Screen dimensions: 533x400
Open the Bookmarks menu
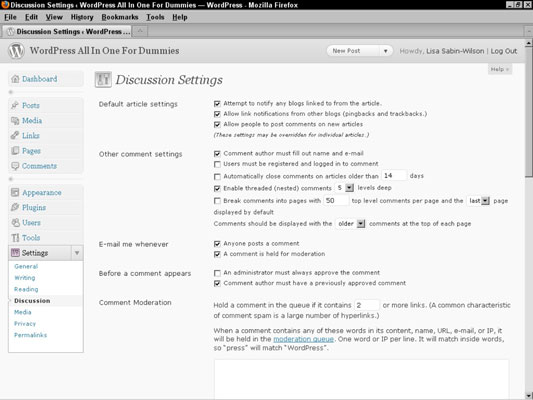coord(120,17)
